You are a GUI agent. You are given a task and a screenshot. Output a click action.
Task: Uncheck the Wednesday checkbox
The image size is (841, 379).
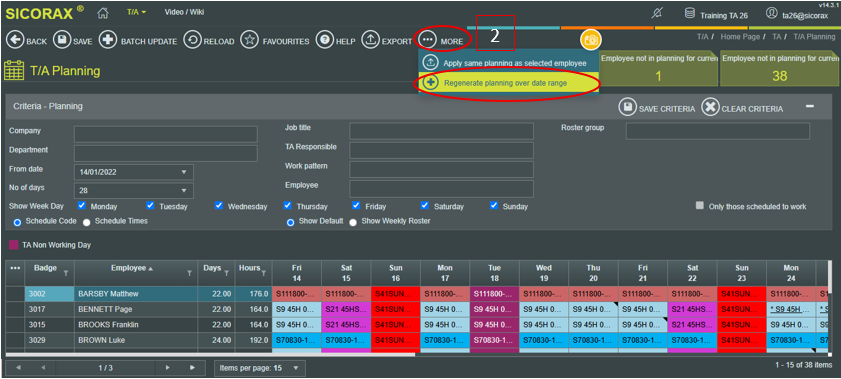219,205
